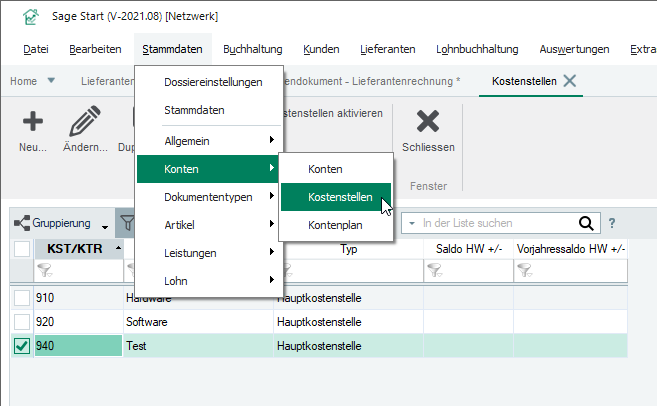
Task: Check the checkbox for row 920
Action: [22, 322]
